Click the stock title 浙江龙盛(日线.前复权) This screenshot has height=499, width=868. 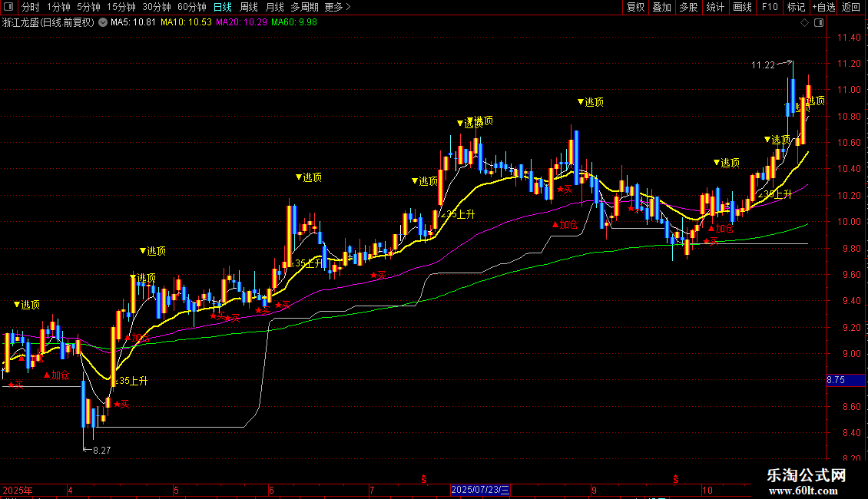click(x=48, y=23)
